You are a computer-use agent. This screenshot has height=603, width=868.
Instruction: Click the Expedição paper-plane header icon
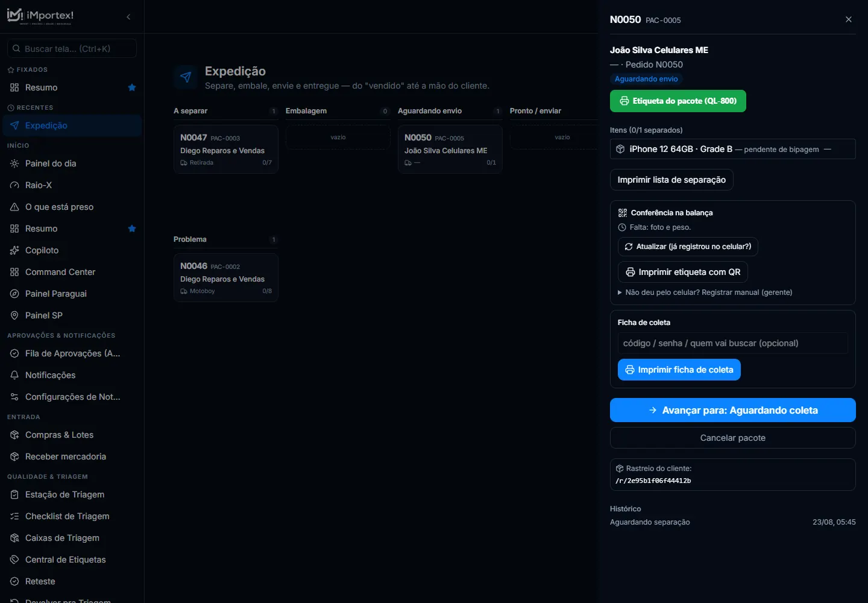(186, 77)
